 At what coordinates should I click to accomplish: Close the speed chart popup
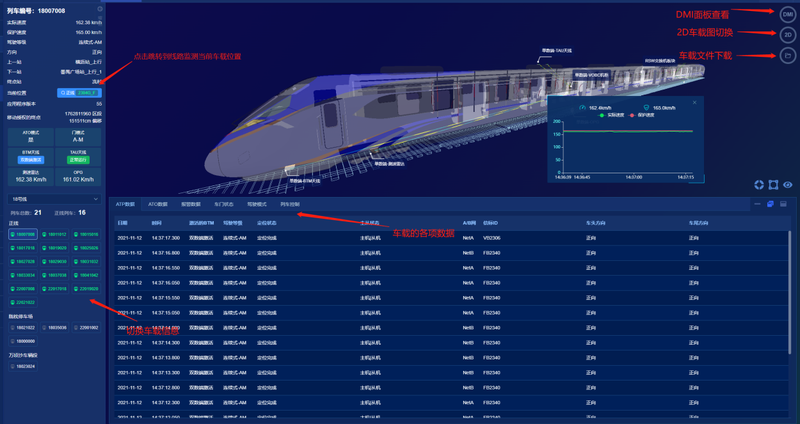pos(694,103)
